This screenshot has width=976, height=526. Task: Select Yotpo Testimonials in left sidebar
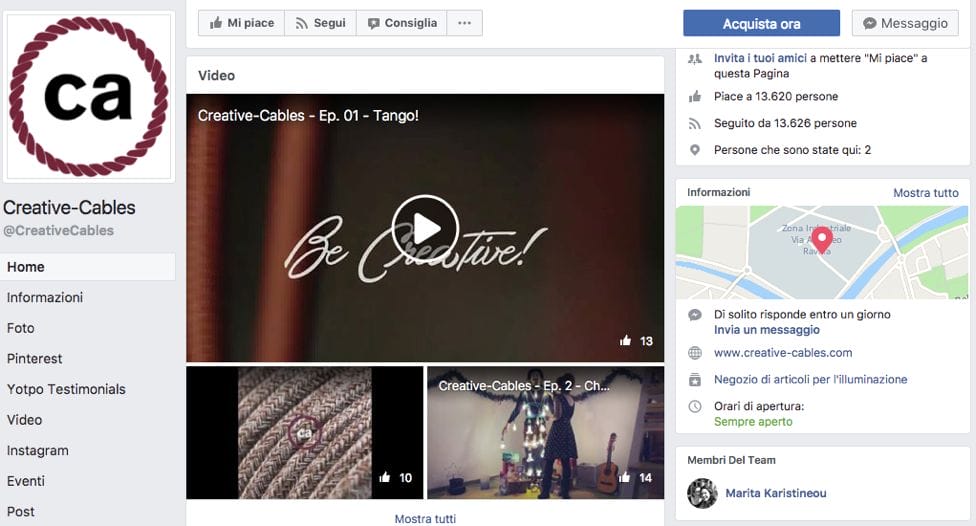[66, 389]
